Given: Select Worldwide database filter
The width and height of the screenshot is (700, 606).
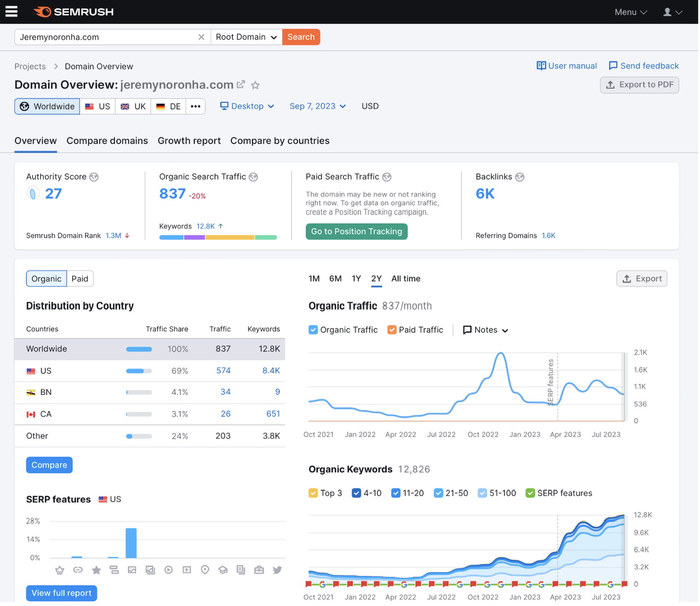Looking at the screenshot, I should pyautogui.click(x=47, y=107).
